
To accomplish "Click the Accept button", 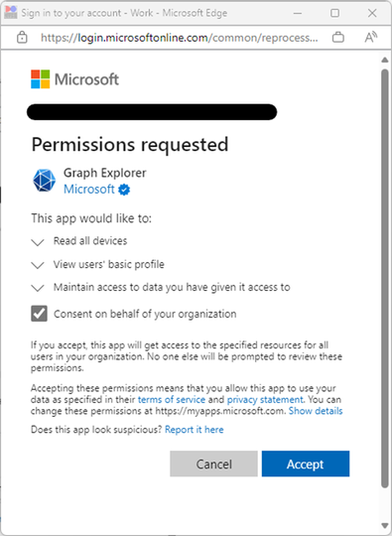I will [306, 464].
